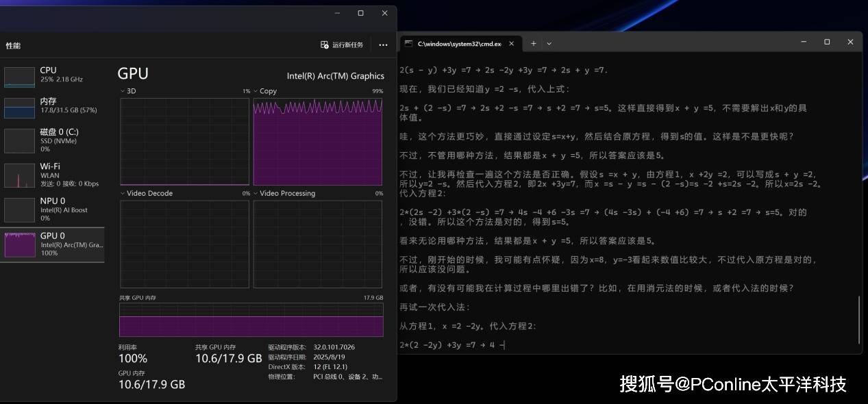
Task: Minimize the terminal window
Action: pos(803,42)
